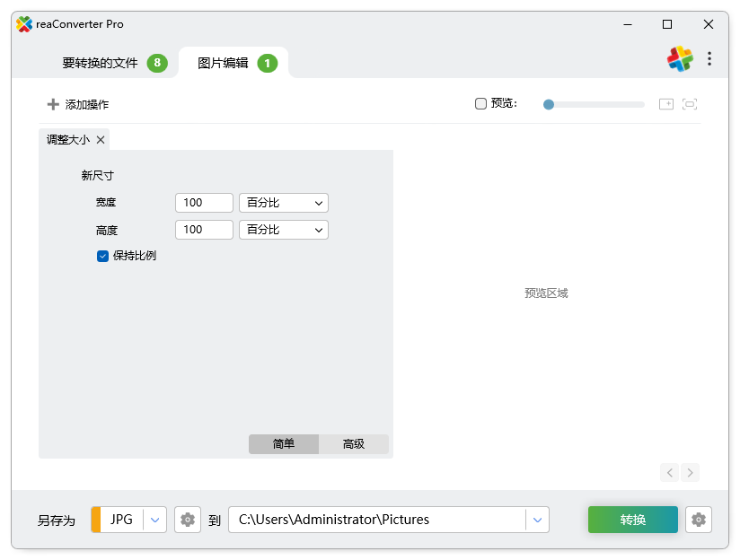Select the 图片编辑 tab

[226, 64]
